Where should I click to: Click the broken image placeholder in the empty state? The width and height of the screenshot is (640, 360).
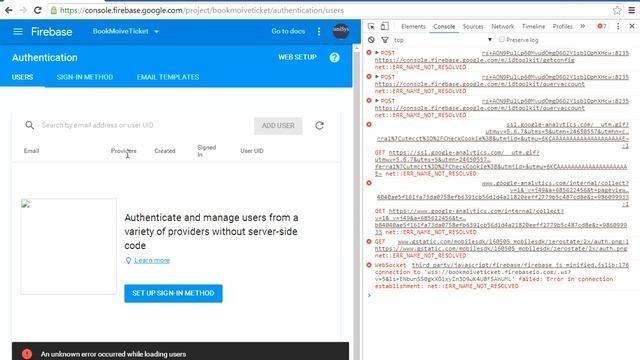click(x=69, y=246)
